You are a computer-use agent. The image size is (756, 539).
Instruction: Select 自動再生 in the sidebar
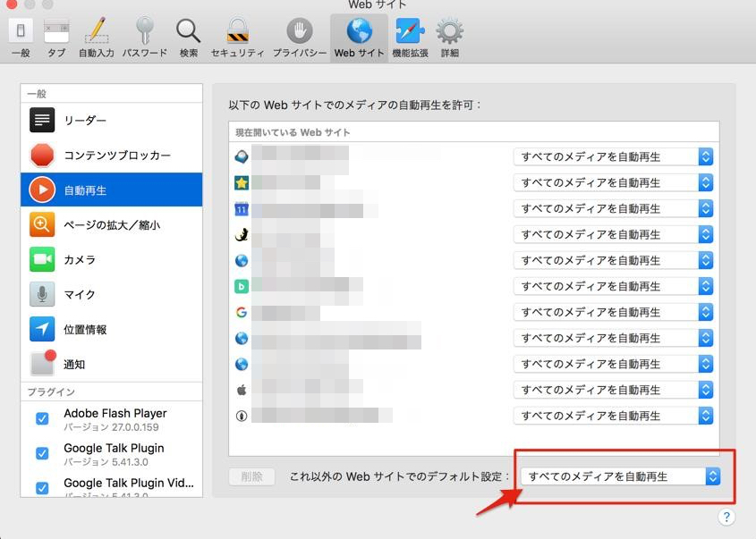coord(111,189)
